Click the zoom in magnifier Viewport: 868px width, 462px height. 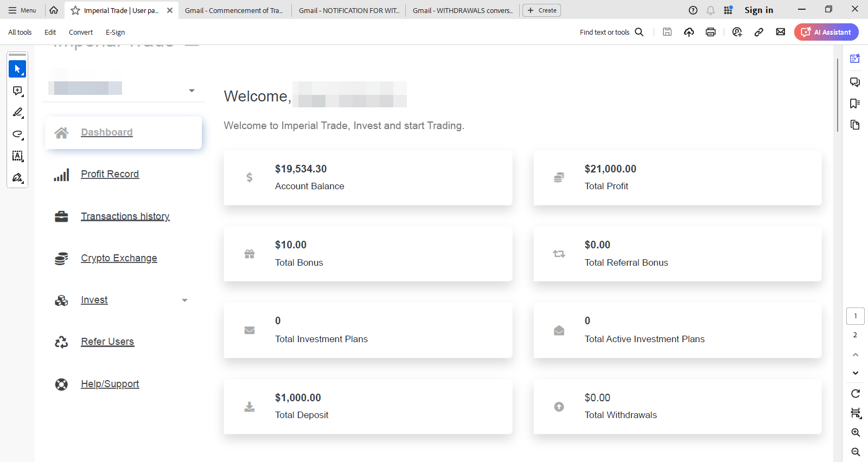pyautogui.click(x=856, y=433)
